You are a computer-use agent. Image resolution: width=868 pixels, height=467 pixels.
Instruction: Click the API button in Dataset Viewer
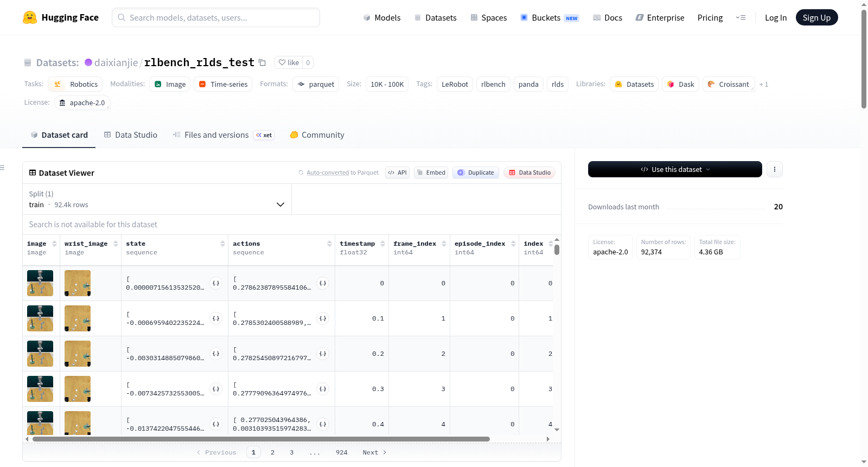click(397, 172)
